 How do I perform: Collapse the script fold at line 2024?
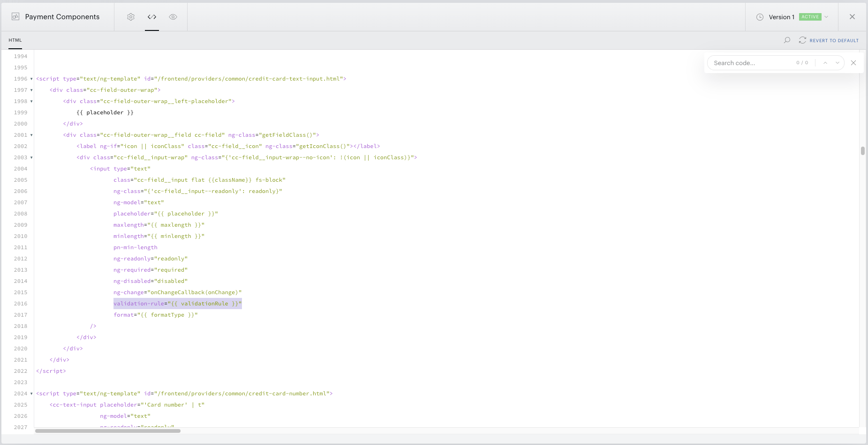[x=31, y=393]
